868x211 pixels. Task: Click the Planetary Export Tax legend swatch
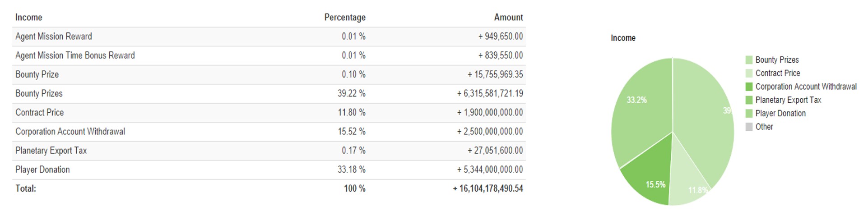pos(749,100)
